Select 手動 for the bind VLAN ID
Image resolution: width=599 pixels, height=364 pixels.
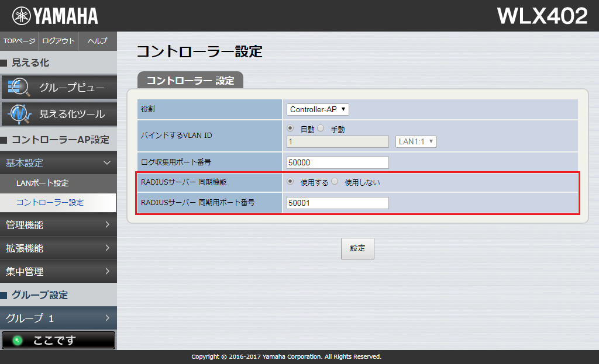321,129
